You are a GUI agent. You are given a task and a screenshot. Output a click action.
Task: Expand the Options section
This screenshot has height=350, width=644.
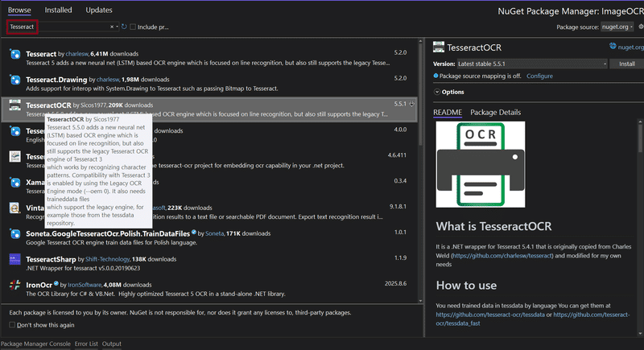[449, 92]
